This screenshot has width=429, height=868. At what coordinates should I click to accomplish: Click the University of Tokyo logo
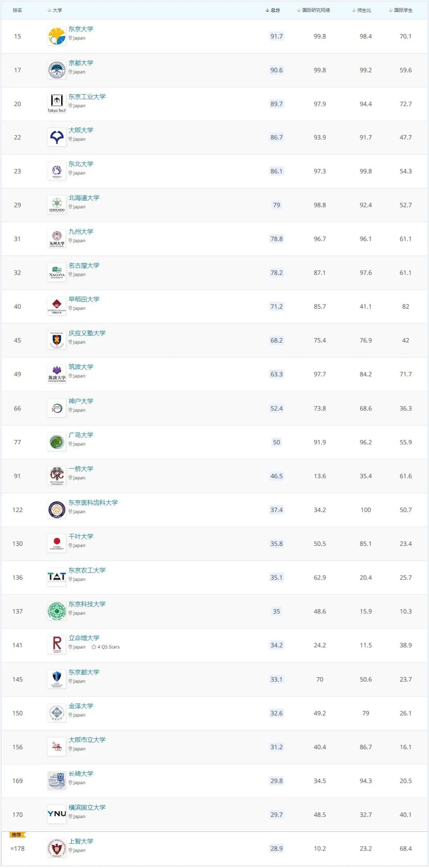57,36
